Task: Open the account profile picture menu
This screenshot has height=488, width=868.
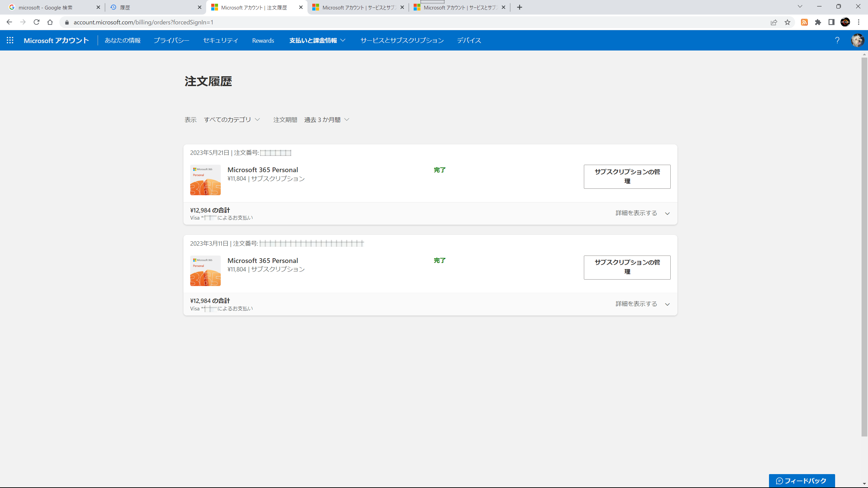Action: pos(857,40)
